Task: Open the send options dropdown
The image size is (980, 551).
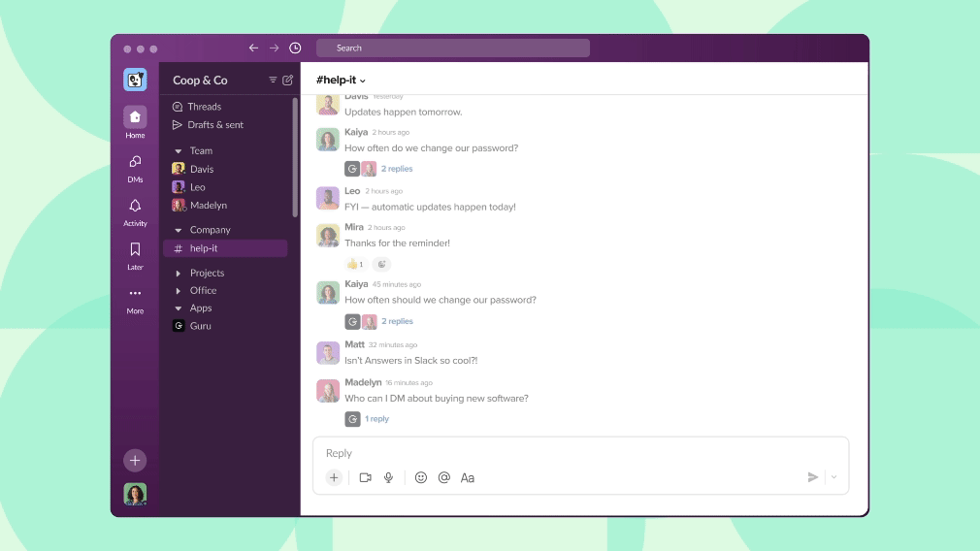Action: point(833,478)
